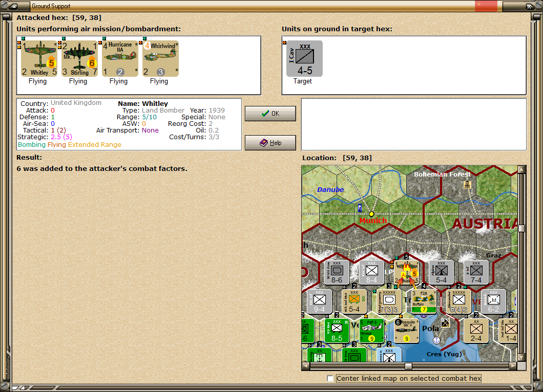The width and height of the screenshot is (543, 392).
Task: Click the grey 8-4 infantry counter on map
Action: [371, 273]
